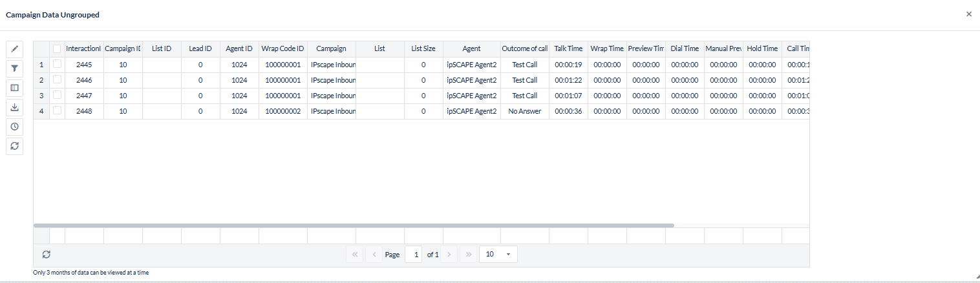
Task: Sort by Hold Time column header
Action: pos(762,48)
